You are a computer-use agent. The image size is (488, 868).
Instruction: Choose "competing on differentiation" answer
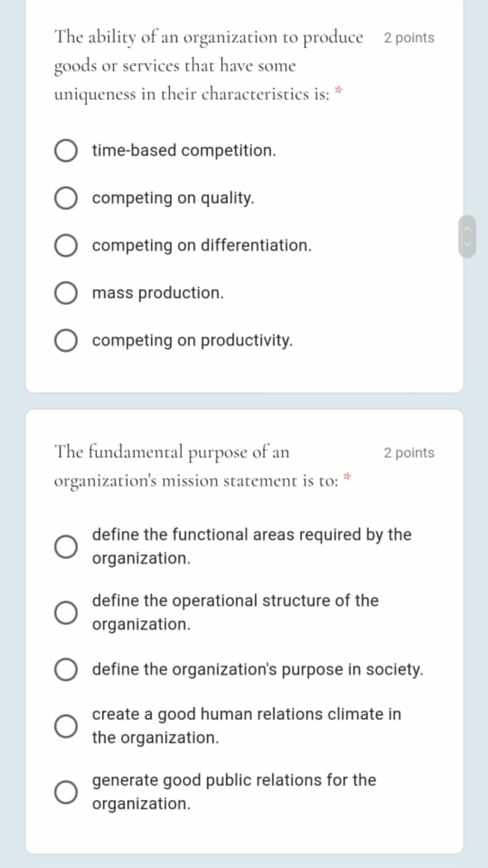click(x=66, y=245)
